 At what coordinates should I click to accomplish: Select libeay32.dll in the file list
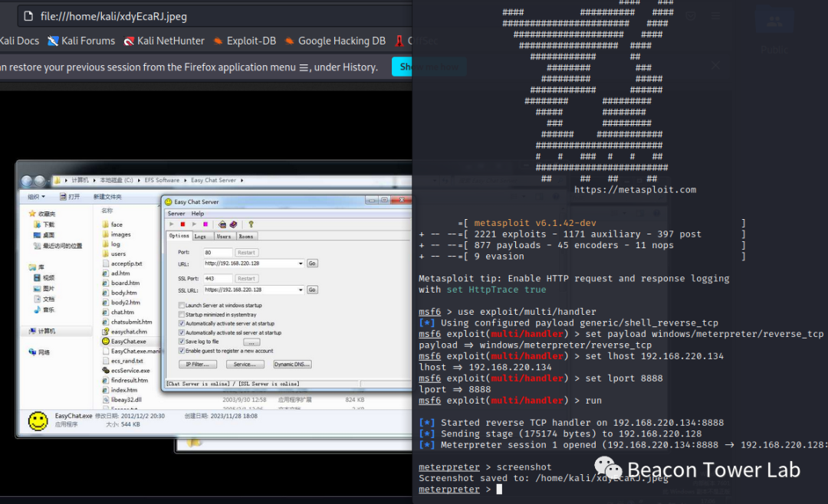(122, 400)
